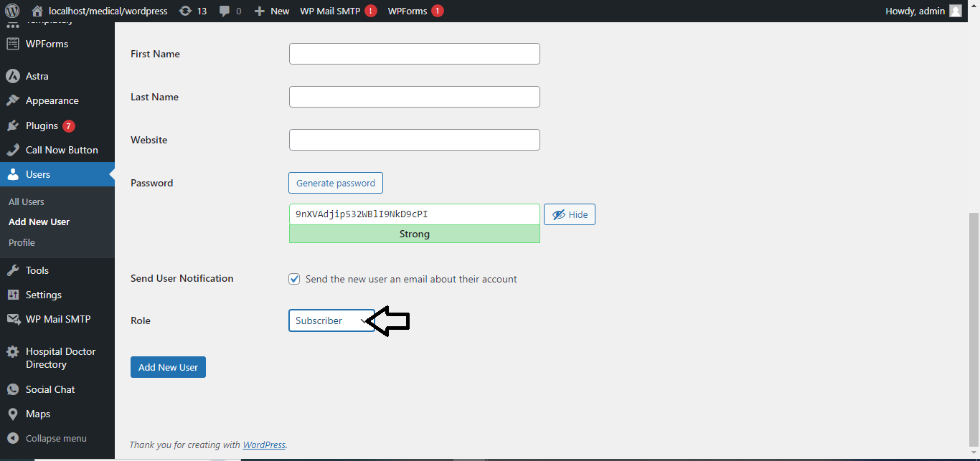Open Tools via the wrench icon
Image resolution: width=980 pixels, height=461 pixels.
pos(12,270)
